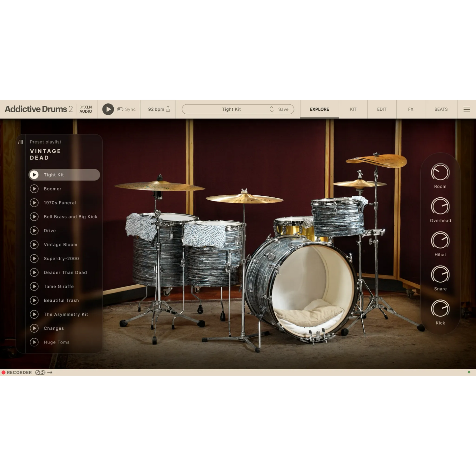Click Save to store the preset
The width and height of the screenshot is (476, 476).
283,109
